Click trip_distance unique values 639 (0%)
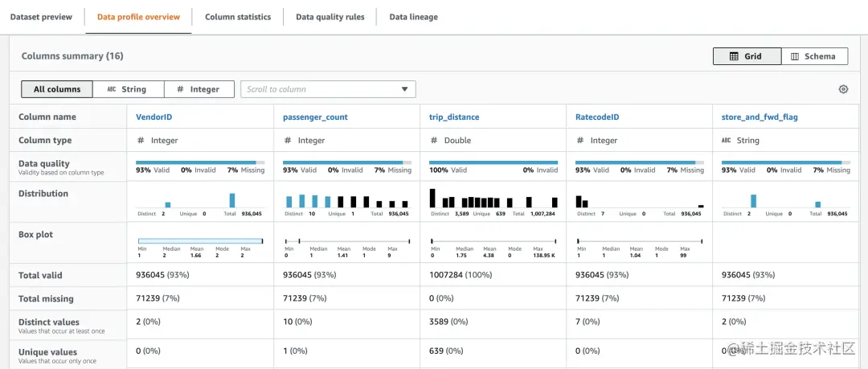 pyautogui.click(x=445, y=351)
